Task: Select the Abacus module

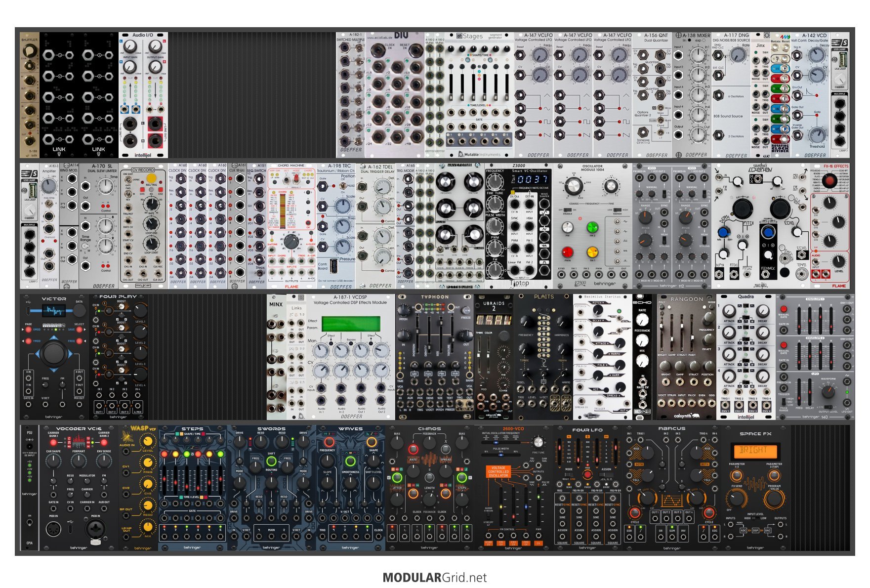Action: (x=672, y=488)
